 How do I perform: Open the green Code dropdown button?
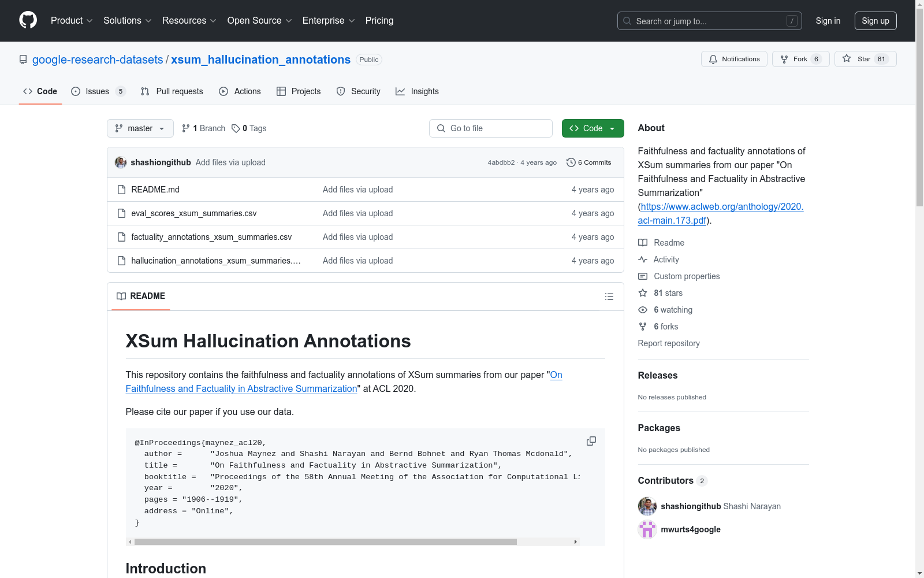coord(593,128)
